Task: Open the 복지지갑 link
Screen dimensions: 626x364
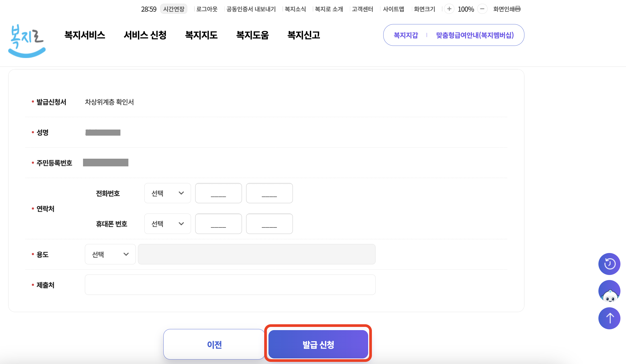Action: tap(406, 35)
